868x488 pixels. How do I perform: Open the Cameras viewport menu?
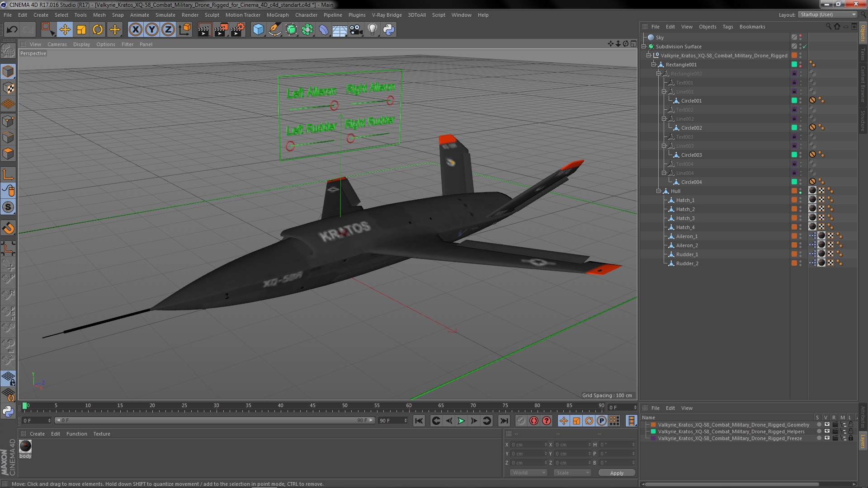pos(57,44)
